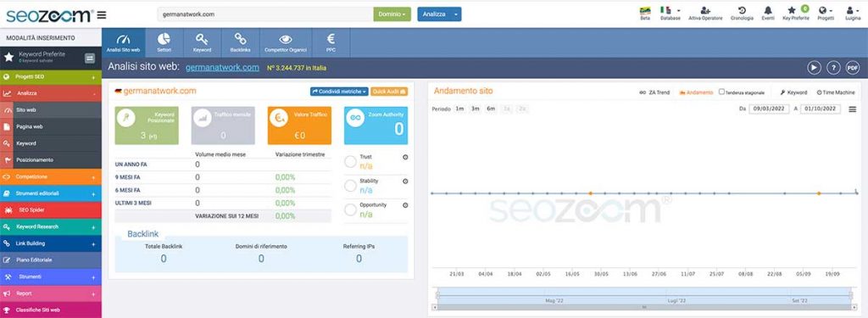Toggle the hamburger menu beside SEOZoom logo
Screen dimensions: 868x318
point(102,15)
